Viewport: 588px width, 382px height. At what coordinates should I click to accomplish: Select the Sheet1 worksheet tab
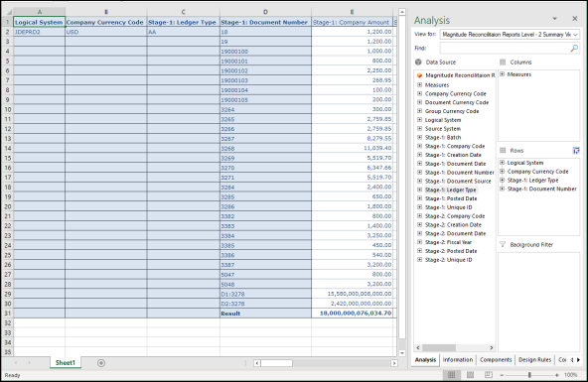pyautogui.click(x=66, y=362)
